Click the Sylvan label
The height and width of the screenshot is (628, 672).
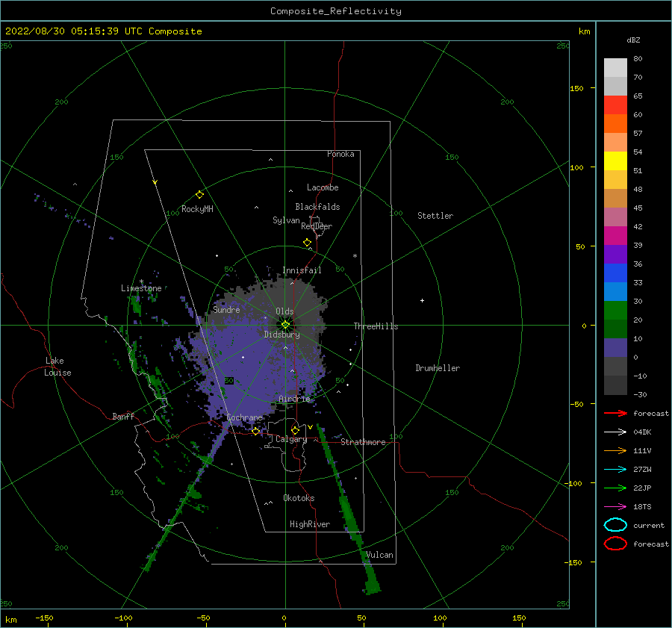pyautogui.click(x=286, y=220)
